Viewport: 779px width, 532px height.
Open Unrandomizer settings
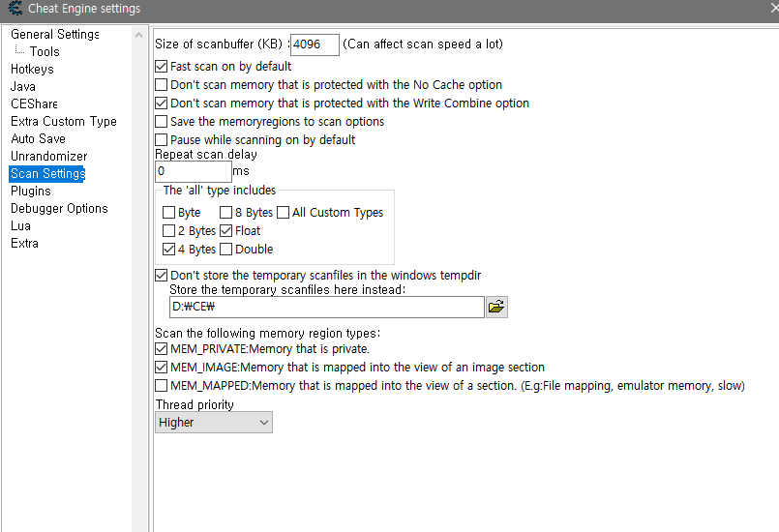tap(49, 156)
